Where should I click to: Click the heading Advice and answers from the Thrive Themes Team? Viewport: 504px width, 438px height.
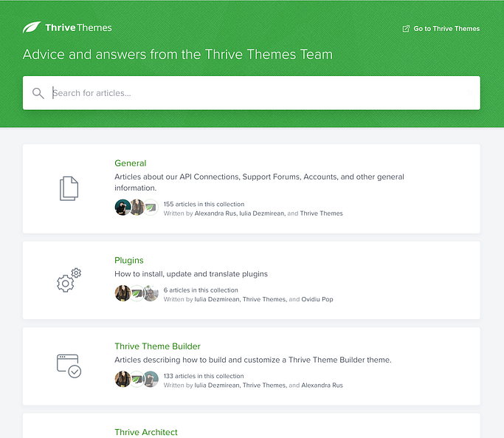coord(177,55)
